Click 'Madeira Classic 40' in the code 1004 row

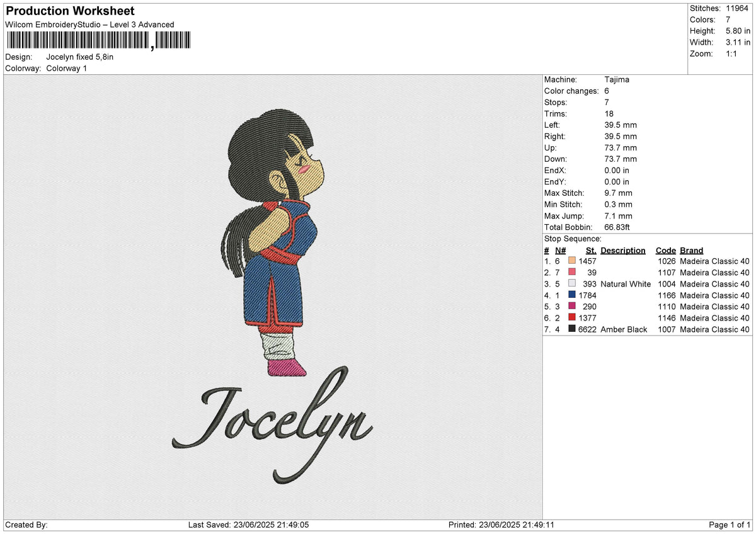pos(715,283)
